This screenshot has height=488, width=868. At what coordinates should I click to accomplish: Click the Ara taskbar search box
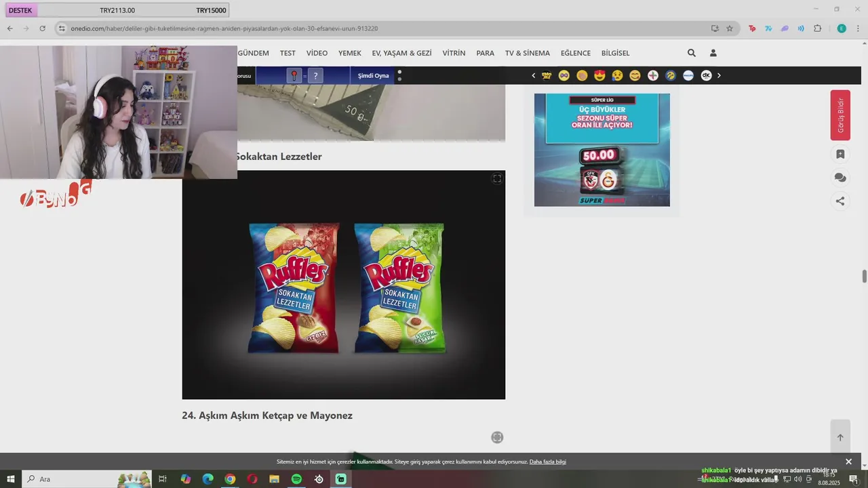coord(87,479)
